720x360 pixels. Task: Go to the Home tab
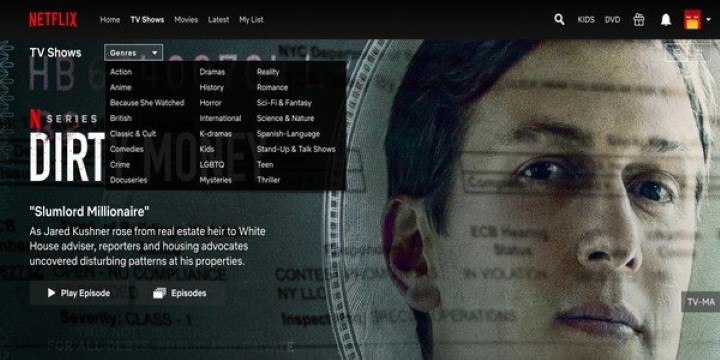pos(110,20)
